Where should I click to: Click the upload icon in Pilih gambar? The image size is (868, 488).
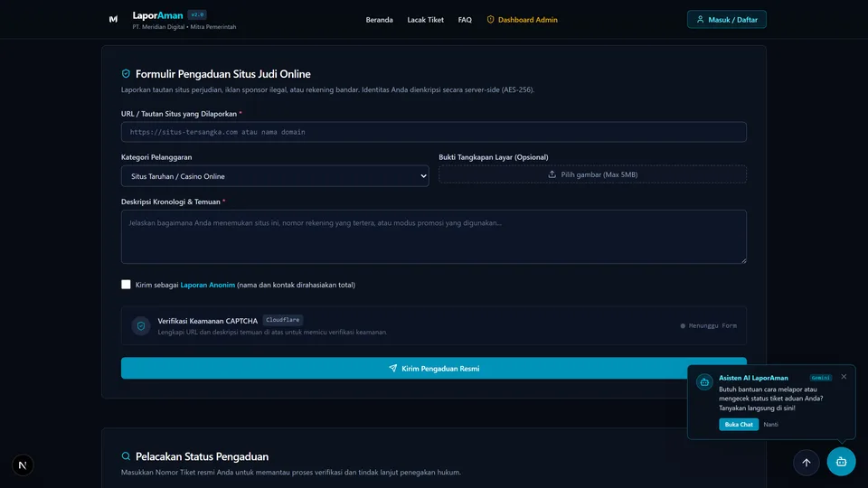(552, 174)
